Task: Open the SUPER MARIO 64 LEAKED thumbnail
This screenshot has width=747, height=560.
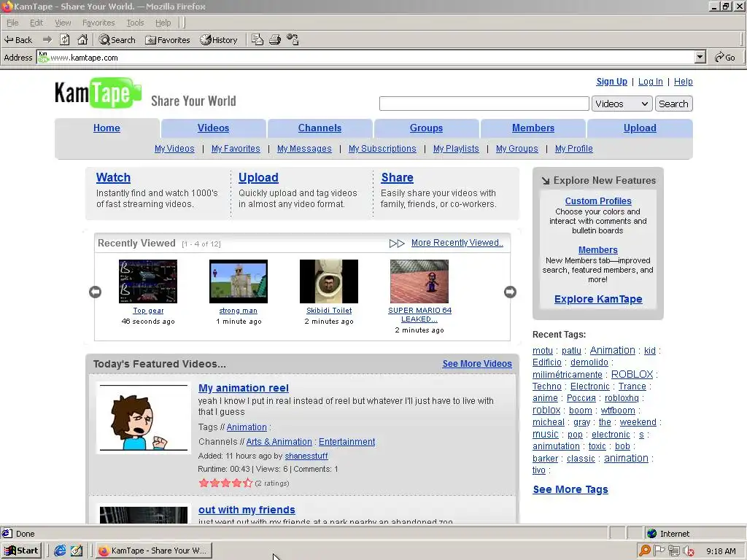Action: [x=419, y=281]
